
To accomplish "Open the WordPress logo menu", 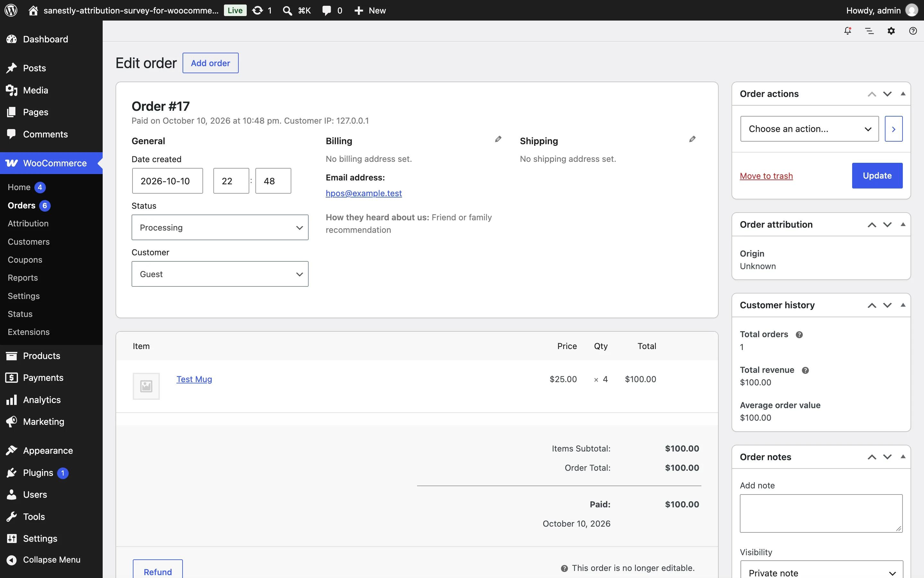I will pos(11,10).
